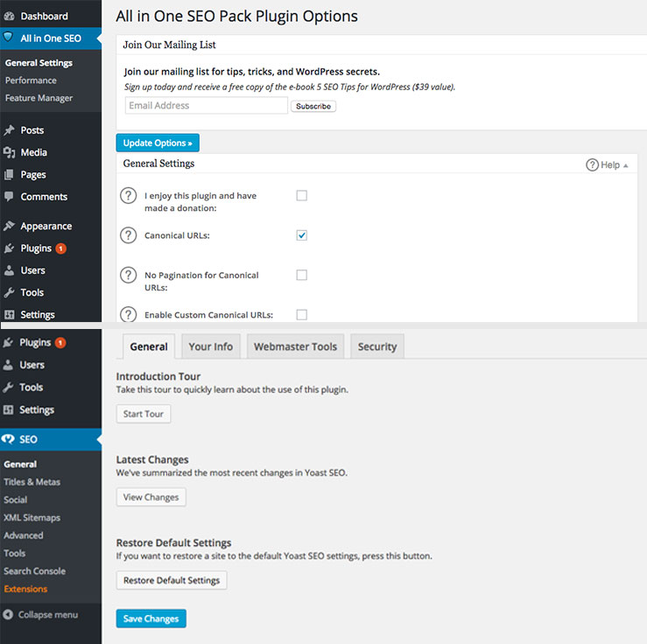Click the Collapse menu arrow icon
The width and height of the screenshot is (647, 644).
pos(8,615)
